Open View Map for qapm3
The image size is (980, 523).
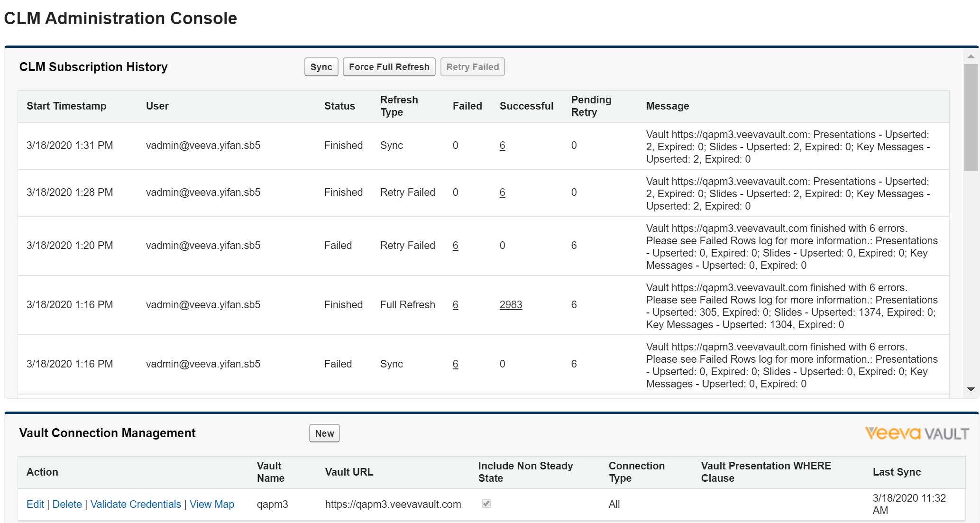[x=212, y=504]
